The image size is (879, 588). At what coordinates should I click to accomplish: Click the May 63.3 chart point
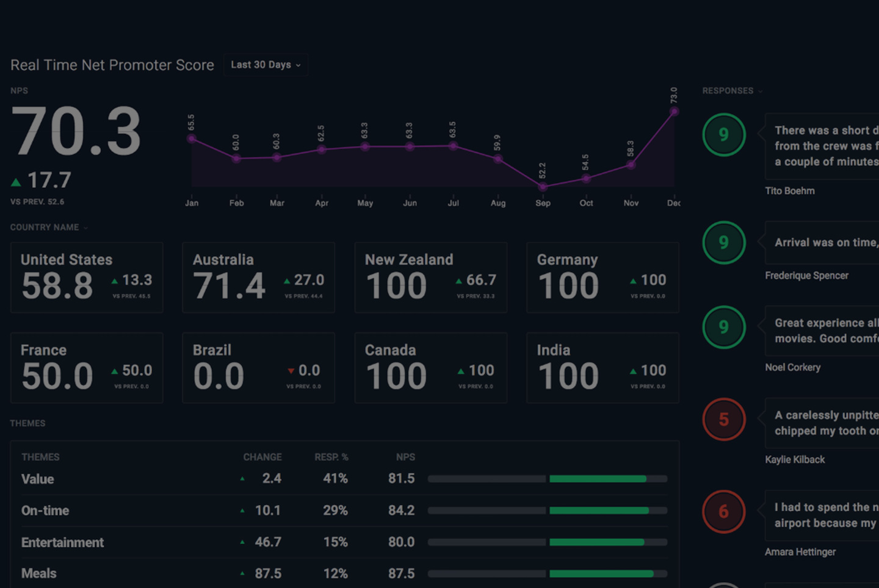pyautogui.click(x=365, y=146)
